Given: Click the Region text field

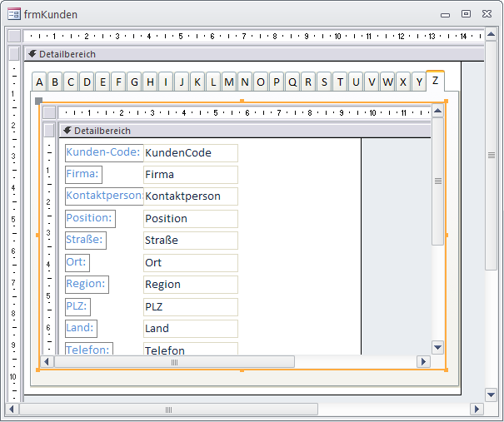Looking at the screenshot, I should pyautogui.click(x=190, y=284).
